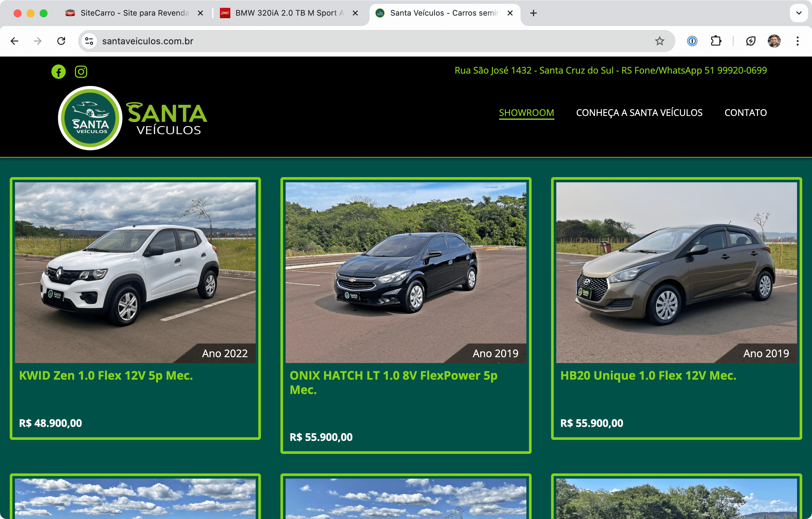Click the R$ 48.900,00 KWID price

pyautogui.click(x=50, y=423)
